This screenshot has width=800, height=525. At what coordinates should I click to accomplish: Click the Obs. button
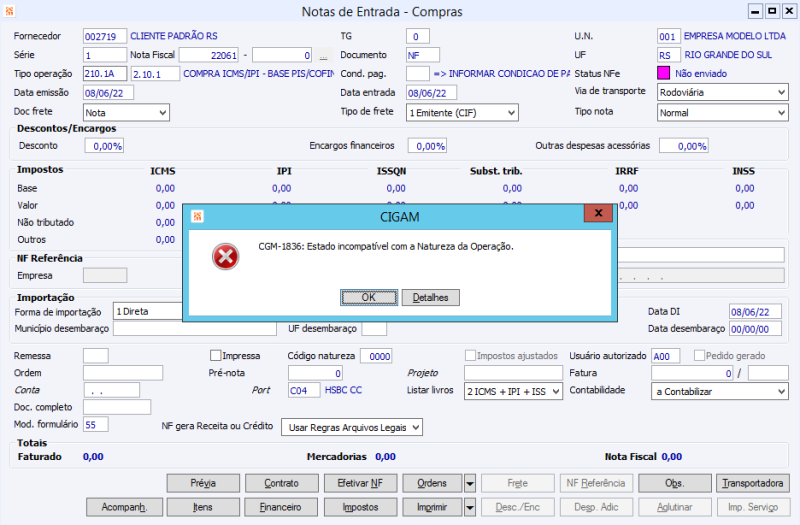(674, 483)
